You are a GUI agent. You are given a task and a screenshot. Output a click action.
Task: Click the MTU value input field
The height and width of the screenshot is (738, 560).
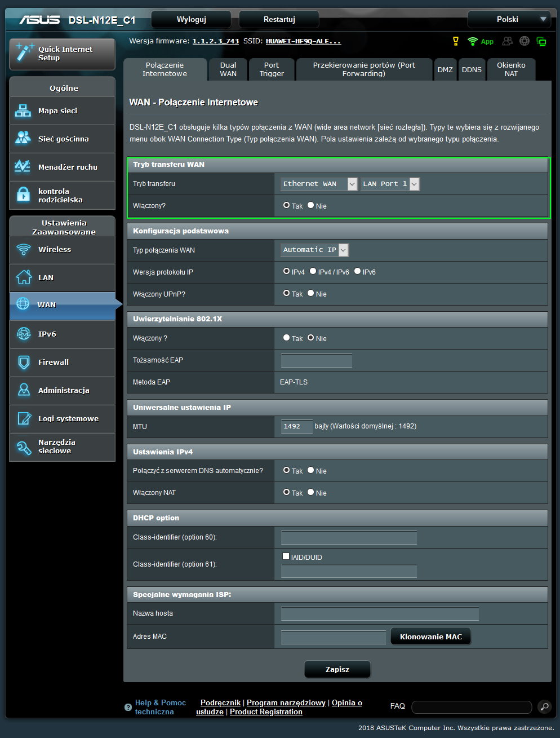pyautogui.click(x=296, y=426)
